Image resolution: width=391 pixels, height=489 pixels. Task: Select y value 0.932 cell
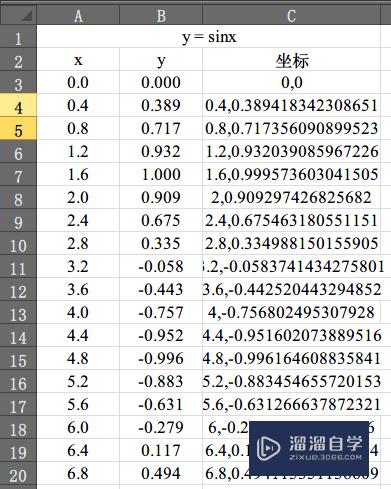point(161,151)
